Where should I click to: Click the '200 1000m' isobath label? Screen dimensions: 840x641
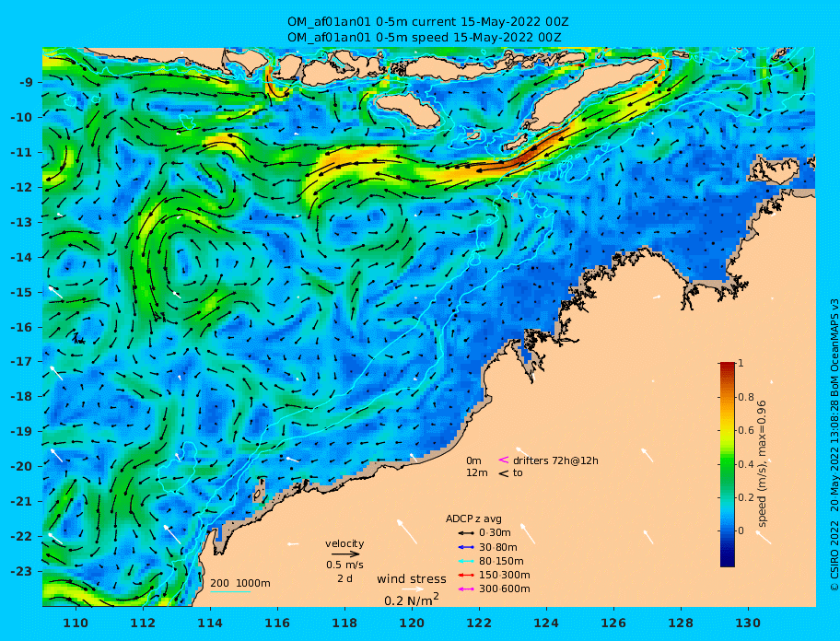[x=240, y=583]
